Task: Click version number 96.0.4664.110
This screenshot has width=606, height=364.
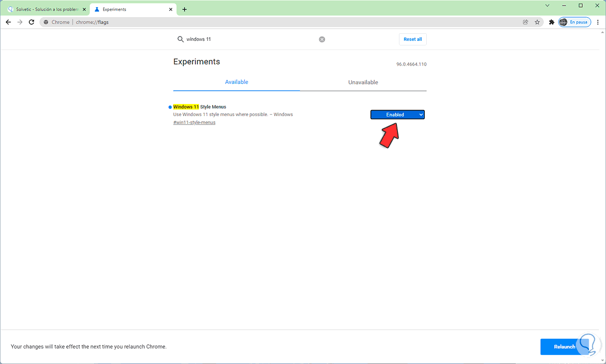Action: 412,65
